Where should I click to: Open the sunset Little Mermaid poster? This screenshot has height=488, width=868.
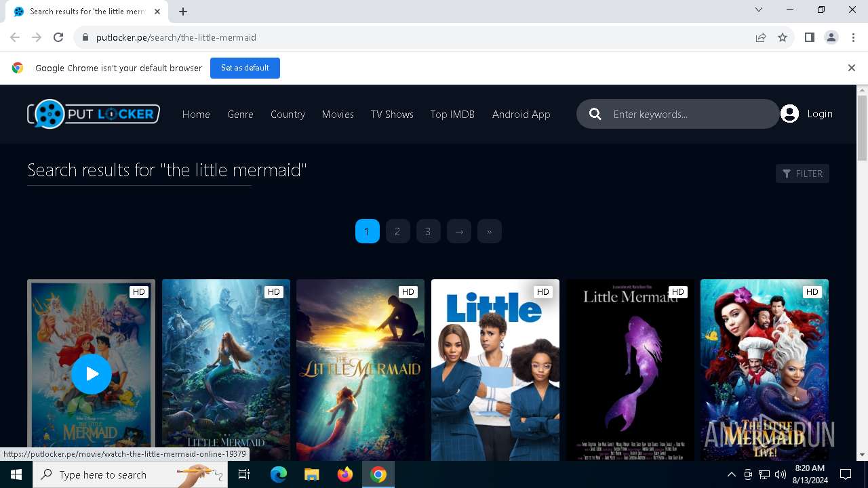coord(360,370)
